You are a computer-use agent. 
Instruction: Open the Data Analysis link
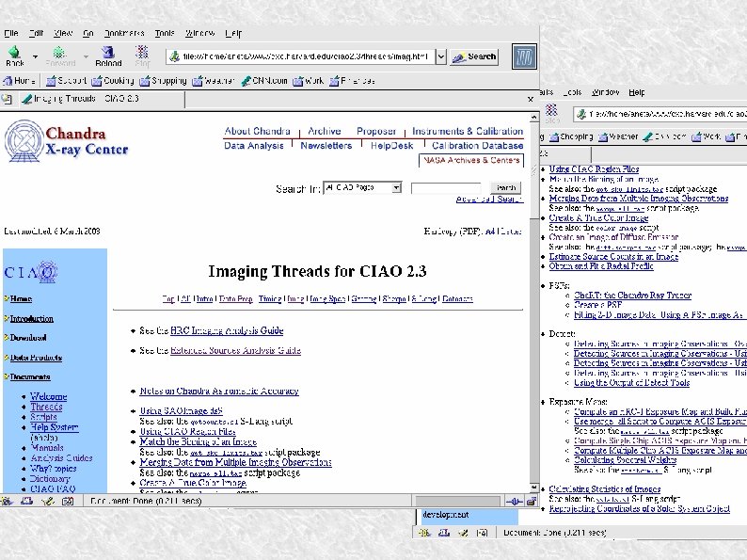[x=254, y=146]
